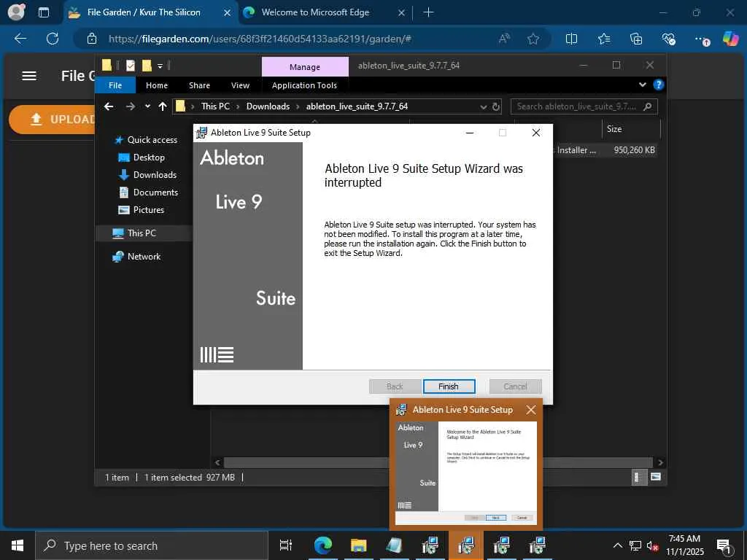The height and width of the screenshot is (560, 747).
Task: Open Edge Collections icon
Action: 636,39
